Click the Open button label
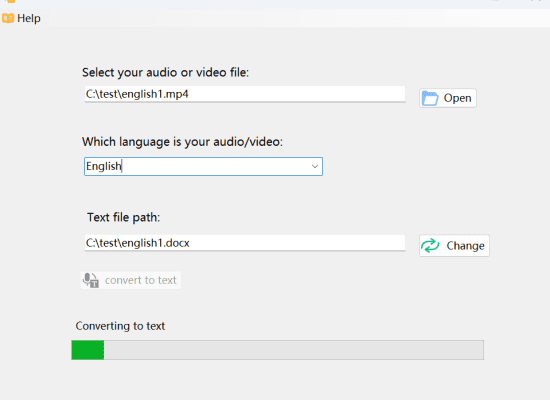Image resolution: width=550 pixels, height=400 pixels. (457, 98)
